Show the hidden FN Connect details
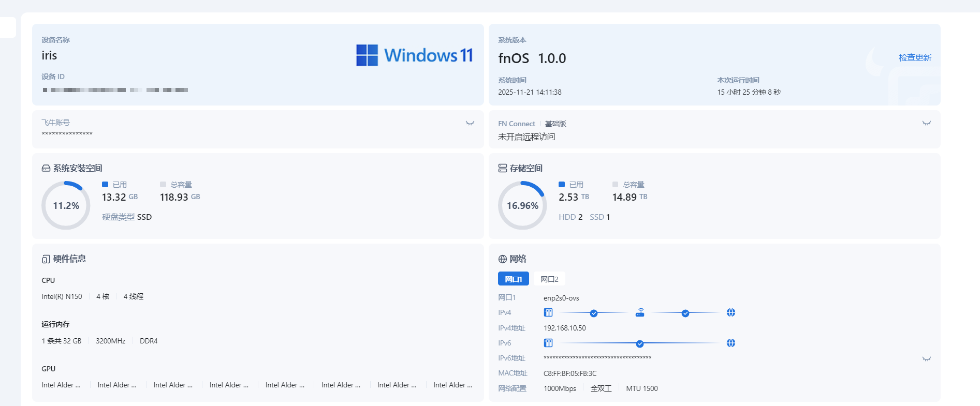Image resolution: width=980 pixels, height=406 pixels. pos(927,123)
